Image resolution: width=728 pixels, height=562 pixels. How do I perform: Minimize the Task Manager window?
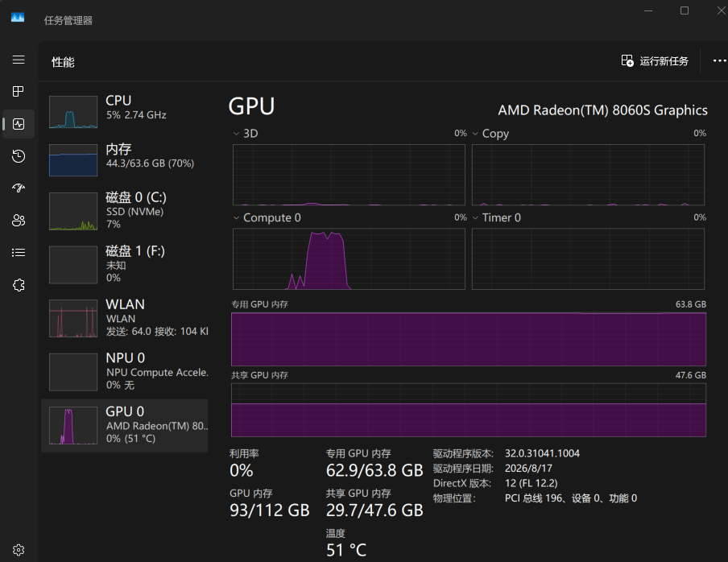648,10
